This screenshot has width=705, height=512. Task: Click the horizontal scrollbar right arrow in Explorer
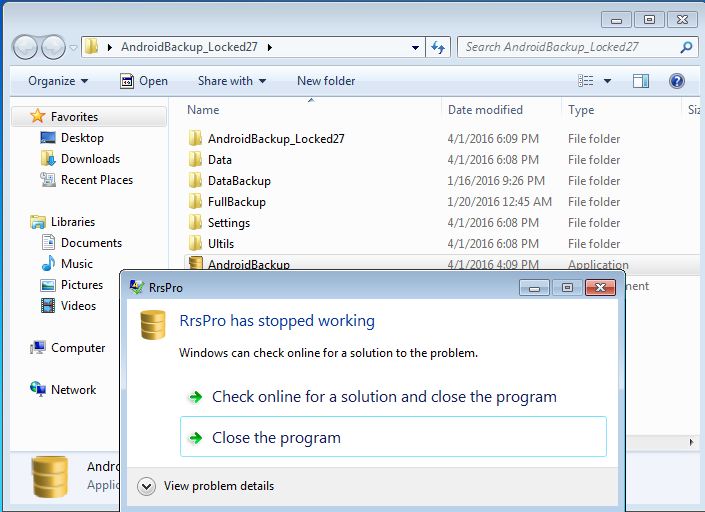tap(692, 442)
